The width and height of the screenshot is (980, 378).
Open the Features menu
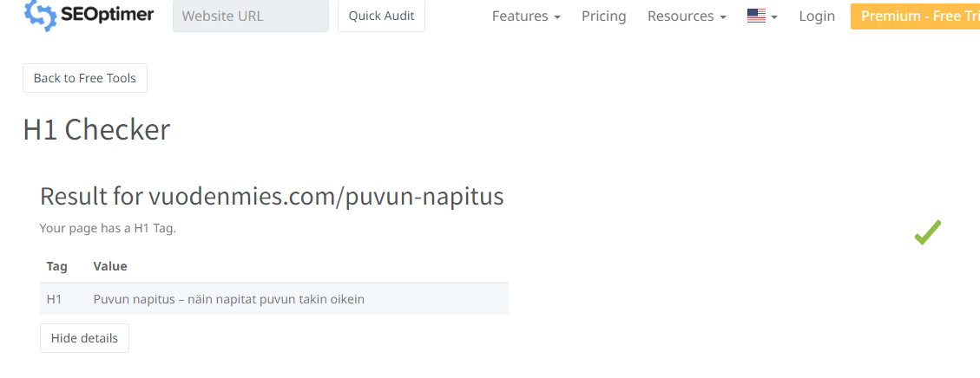click(x=526, y=16)
